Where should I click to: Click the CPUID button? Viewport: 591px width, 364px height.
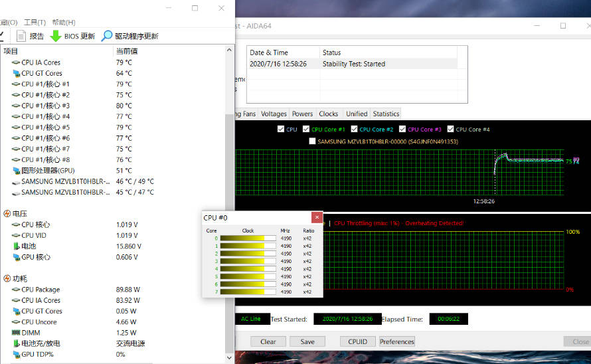357,341
